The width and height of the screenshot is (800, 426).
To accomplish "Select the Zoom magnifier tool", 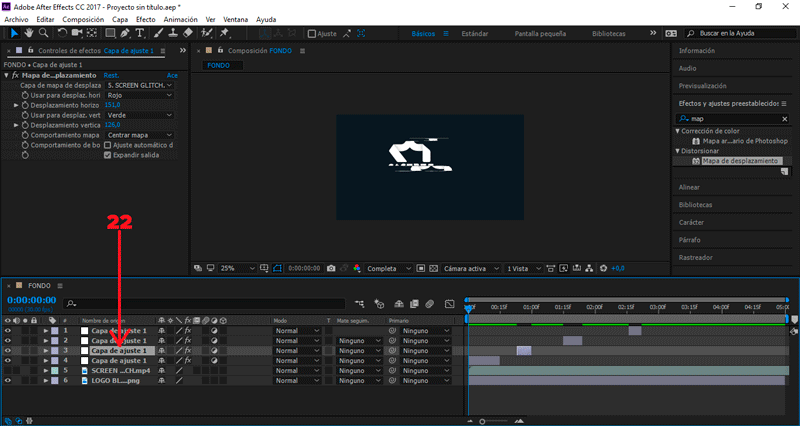I will click(x=43, y=33).
